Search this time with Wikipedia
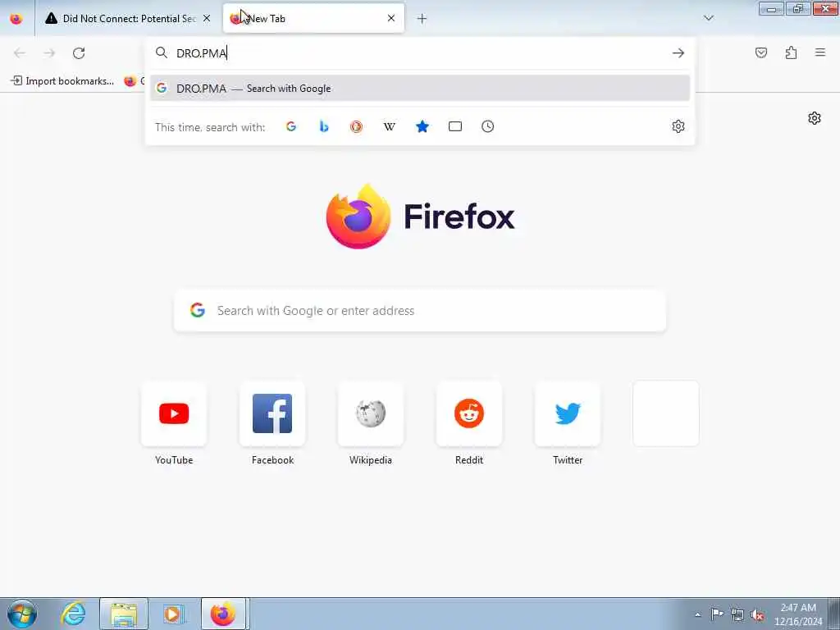840x630 pixels. (x=390, y=126)
